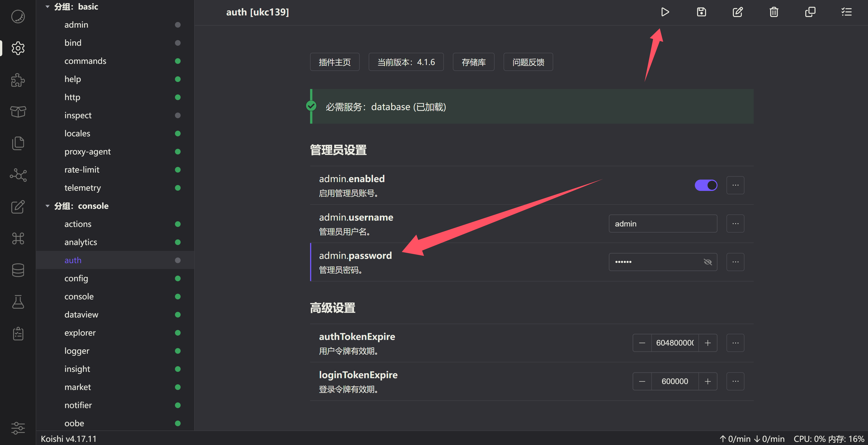Clone the plugin configuration

(810, 12)
